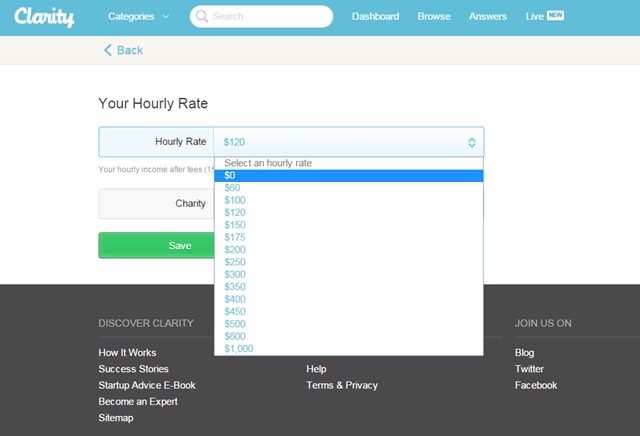Click the green Save button
Image resolution: width=640 pixels, height=436 pixels.
[x=156, y=245]
